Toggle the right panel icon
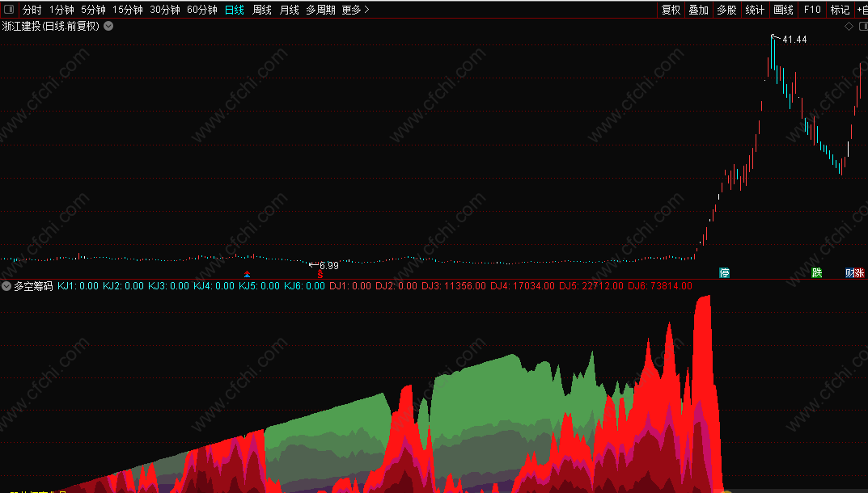This screenshot has width=868, height=493. click(863, 26)
